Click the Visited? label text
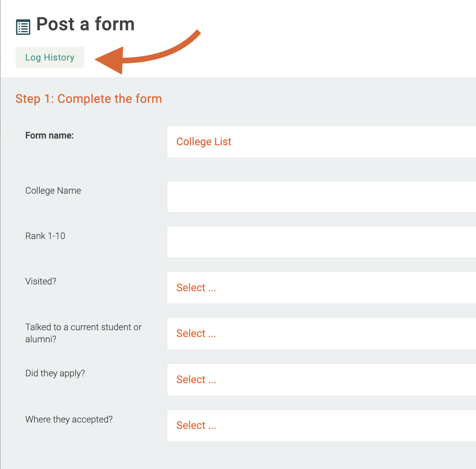This screenshot has height=469, width=476. [41, 281]
